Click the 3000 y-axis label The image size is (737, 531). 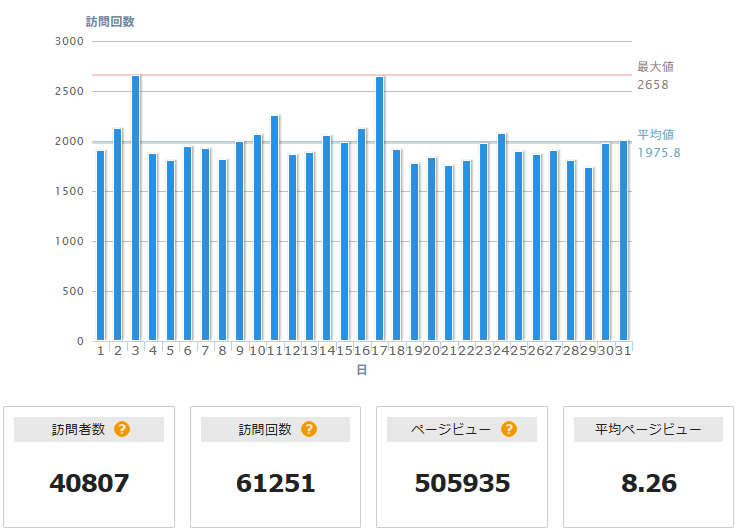click(x=70, y=41)
